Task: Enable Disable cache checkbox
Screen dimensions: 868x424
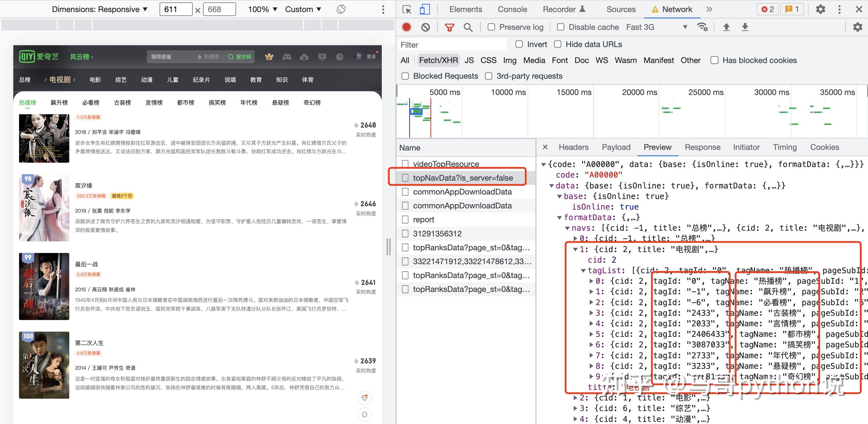Action: [x=561, y=27]
